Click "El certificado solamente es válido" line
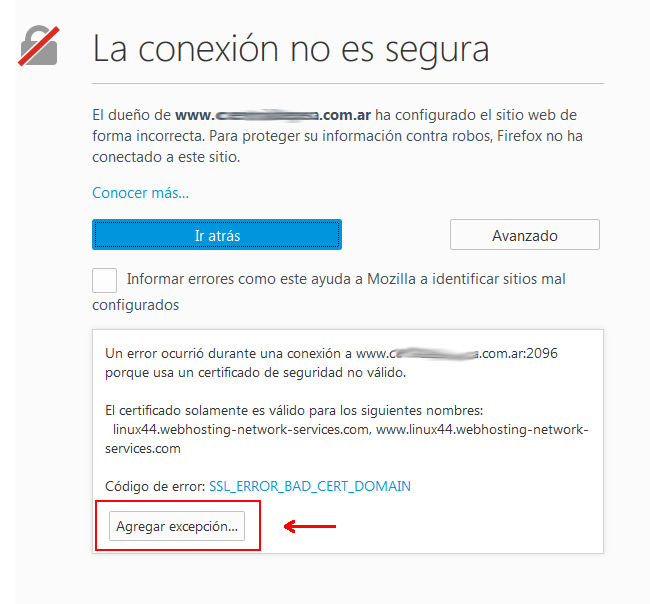650x604 pixels. click(x=294, y=410)
